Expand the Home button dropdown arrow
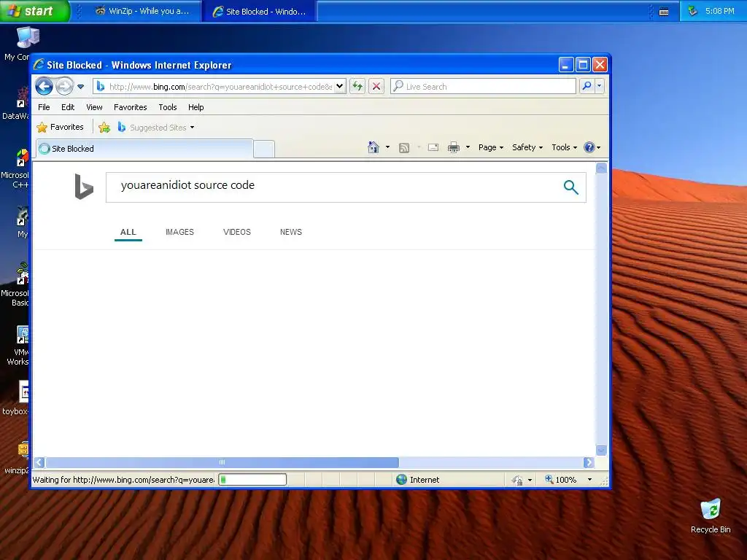 (x=387, y=147)
